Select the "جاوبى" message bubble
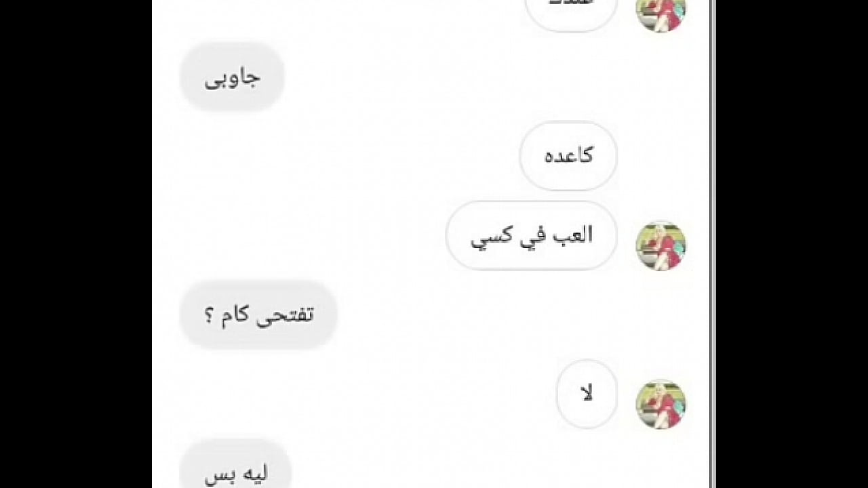The image size is (868, 488). pos(232,77)
